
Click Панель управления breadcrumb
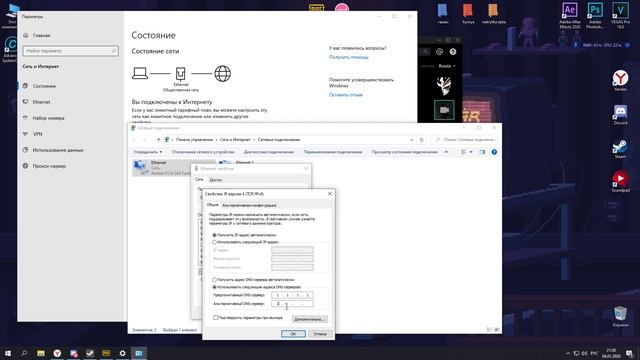coord(194,140)
